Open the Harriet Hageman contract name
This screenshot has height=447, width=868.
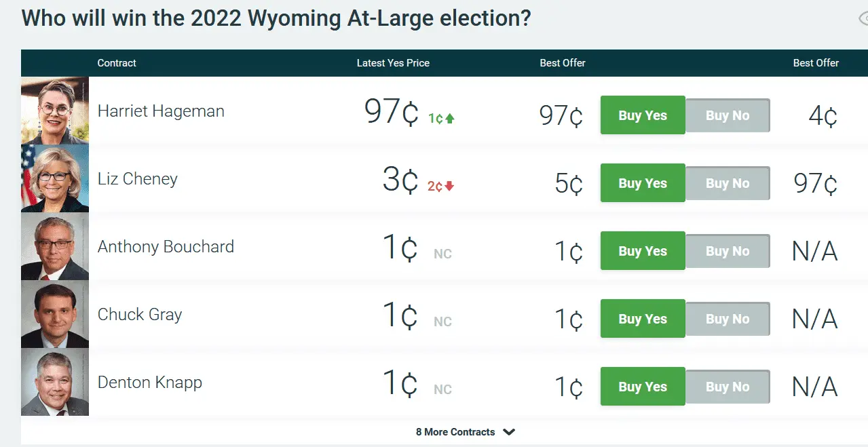pyautogui.click(x=161, y=111)
